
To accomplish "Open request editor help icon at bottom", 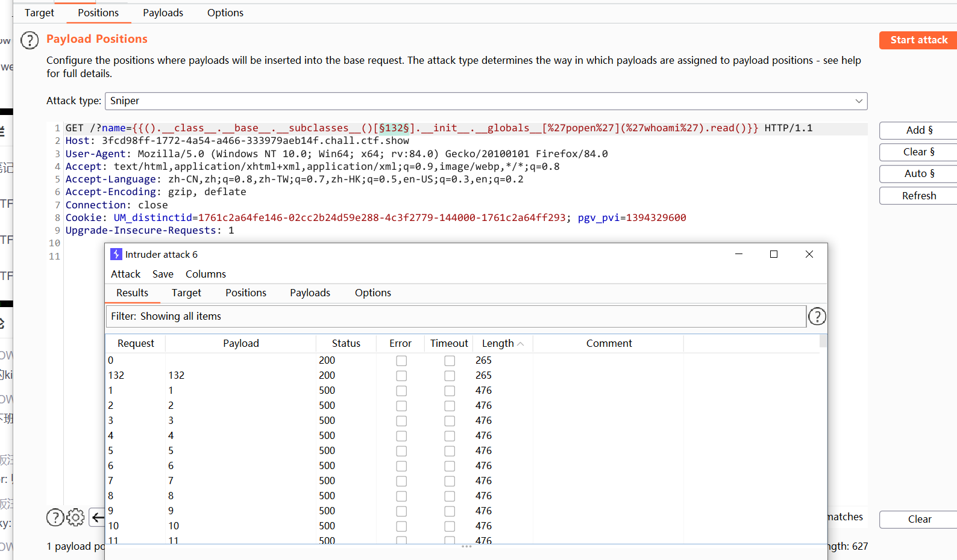I will click(55, 517).
